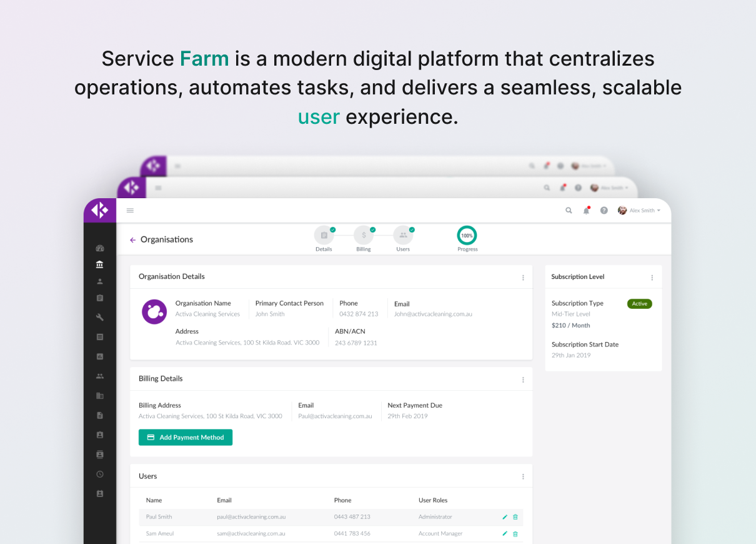Viewport: 756px width, 544px height.
Task: Click the search icon in the front window
Action: click(x=569, y=211)
